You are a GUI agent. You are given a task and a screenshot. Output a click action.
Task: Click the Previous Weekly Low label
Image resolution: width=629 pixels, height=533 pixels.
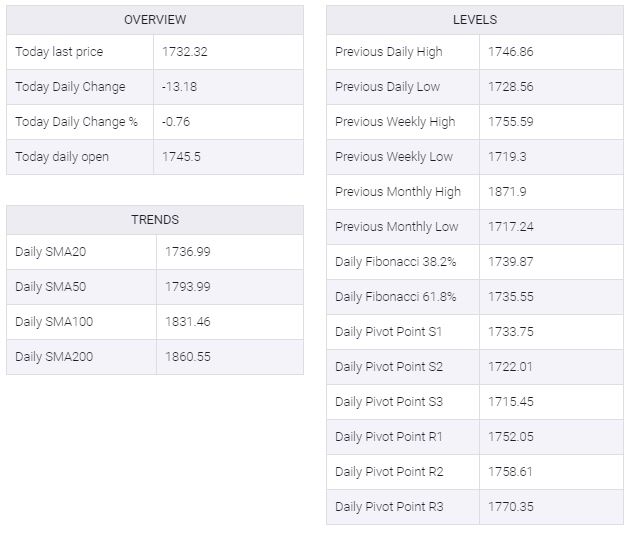tap(394, 157)
